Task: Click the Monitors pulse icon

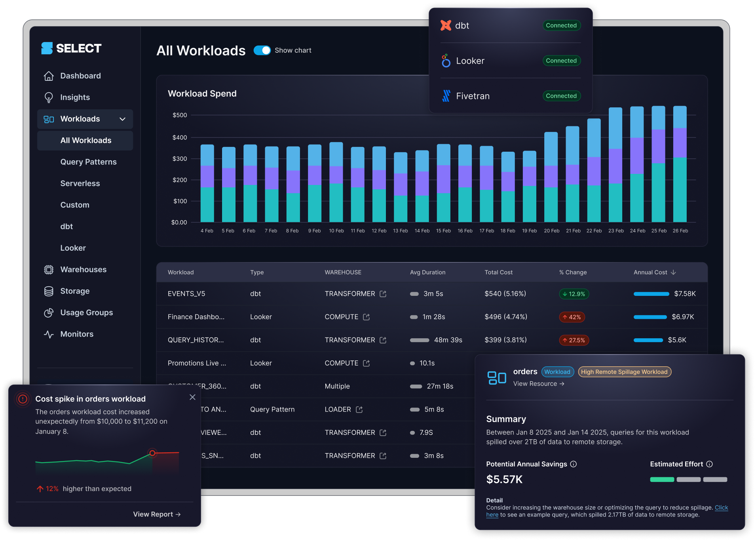Action: tap(49, 334)
